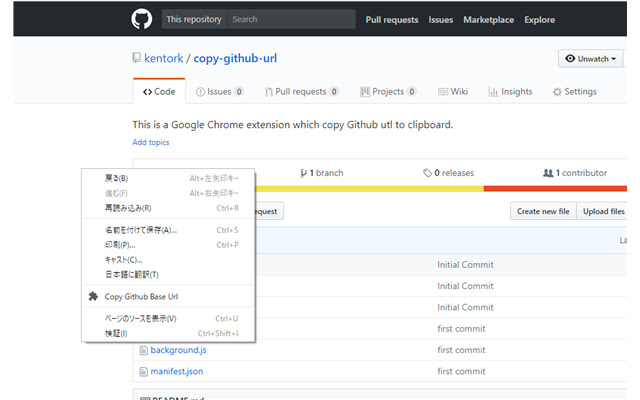Open the 0 releases link
This screenshot has width=640, height=400.
coord(449,173)
